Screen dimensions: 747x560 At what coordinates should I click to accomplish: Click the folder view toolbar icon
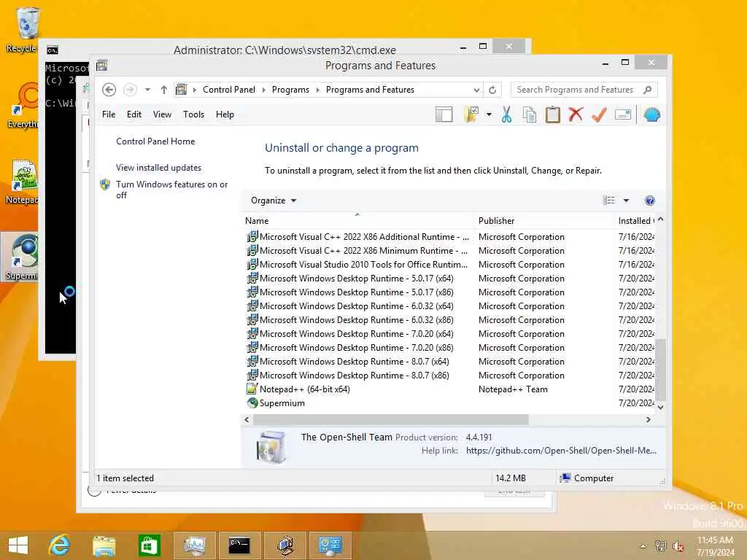[x=471, y=114]
